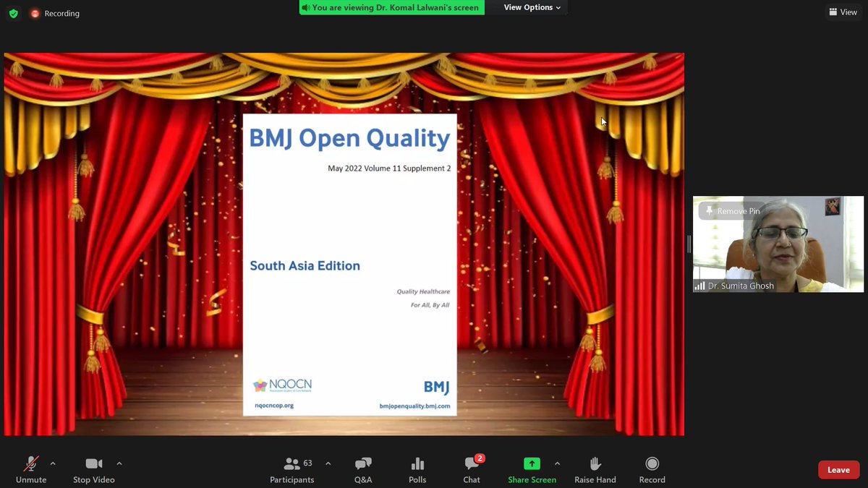Image resolution: width=868 pixels, height=488 pixels.
Task: Select Dr. Sumita Ghosh video thumbnail
Action: (778, 244)
